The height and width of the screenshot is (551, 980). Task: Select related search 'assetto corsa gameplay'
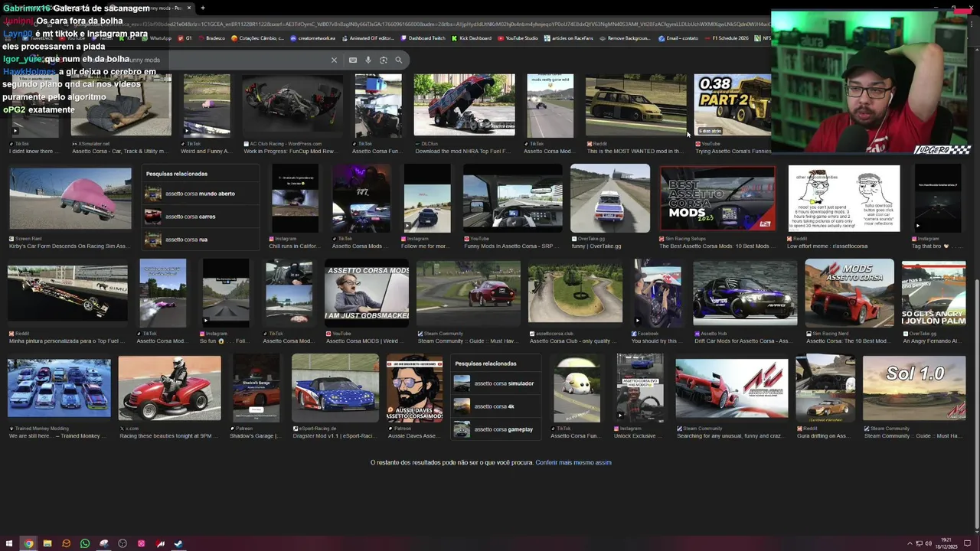coord(496,429)
